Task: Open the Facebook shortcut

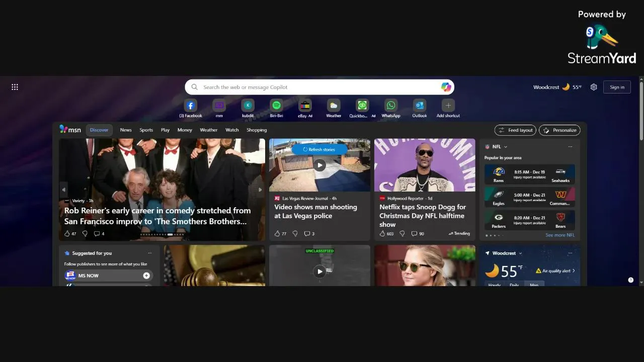Action: (x=190, y=106)
